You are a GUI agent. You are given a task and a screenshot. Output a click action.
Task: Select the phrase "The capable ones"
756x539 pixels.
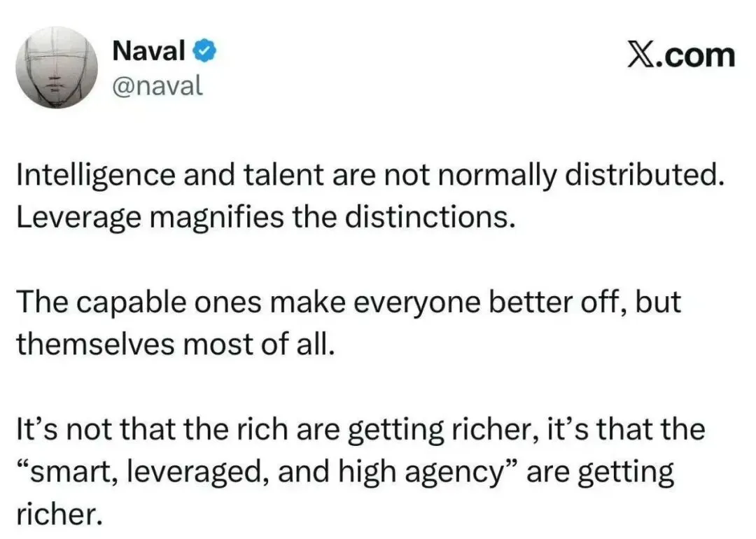click(139, 302)
